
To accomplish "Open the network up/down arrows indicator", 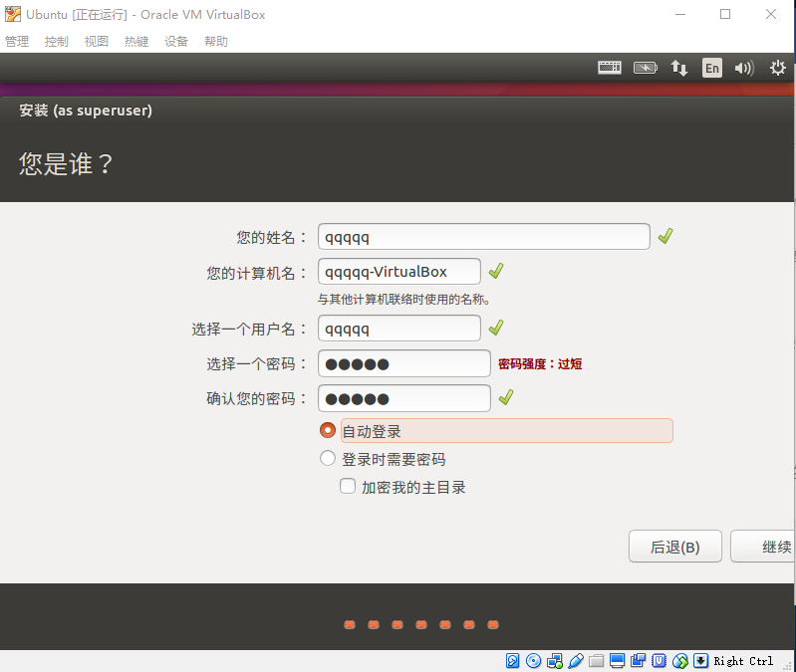I will click(678, 68).
